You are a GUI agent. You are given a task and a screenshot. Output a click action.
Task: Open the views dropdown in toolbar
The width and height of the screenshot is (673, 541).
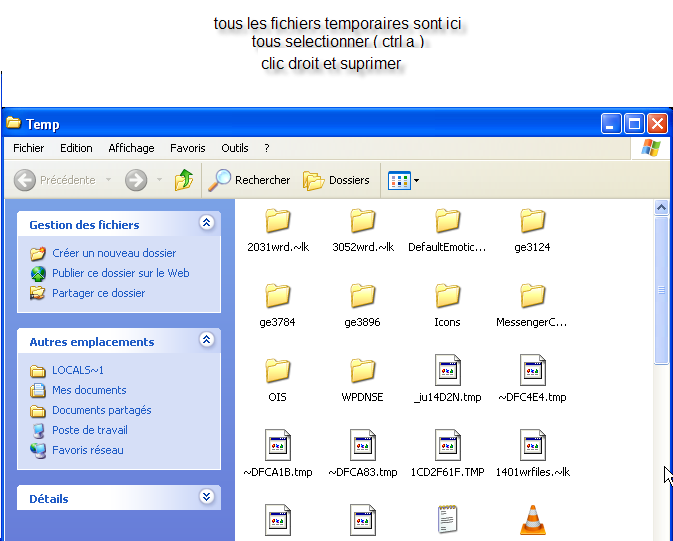[403, 180]
